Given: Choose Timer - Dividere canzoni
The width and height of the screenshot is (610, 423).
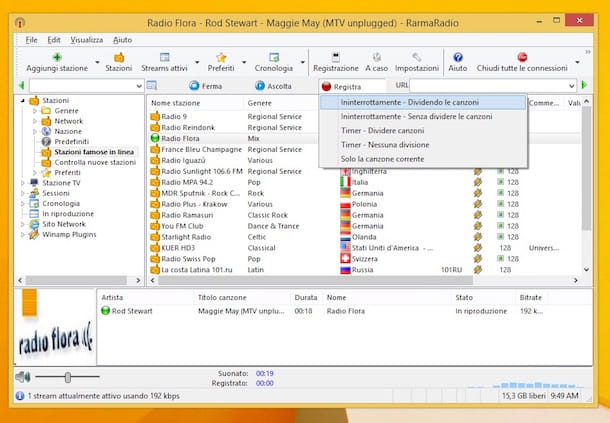Looking at the screenshot, I should [x=423, y=131].
